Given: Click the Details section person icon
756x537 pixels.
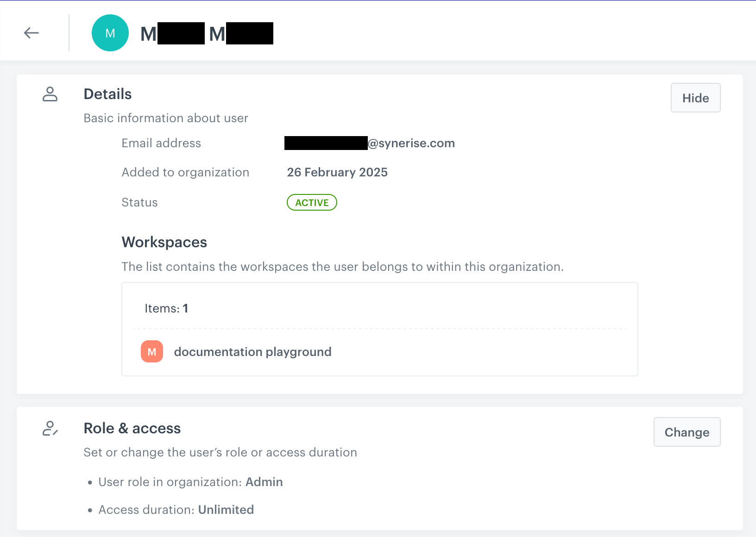Looking at the screenshot, I should coord(50,94).
